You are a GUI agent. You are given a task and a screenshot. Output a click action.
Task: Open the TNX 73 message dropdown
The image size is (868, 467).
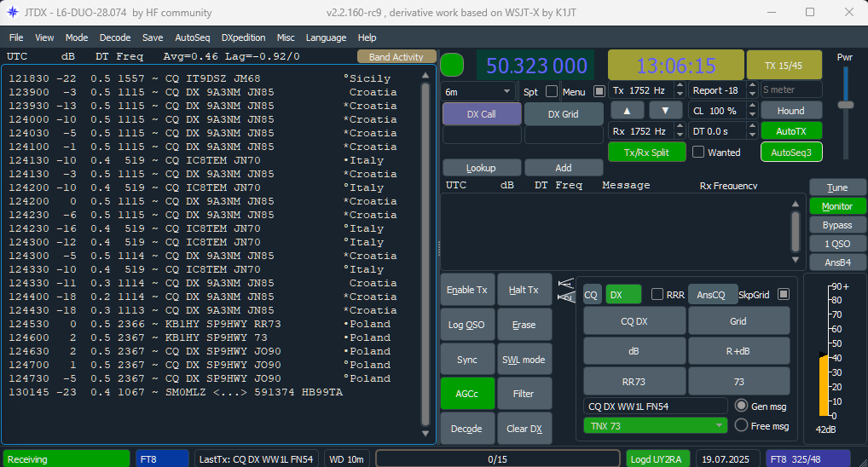tap(655, 425)
